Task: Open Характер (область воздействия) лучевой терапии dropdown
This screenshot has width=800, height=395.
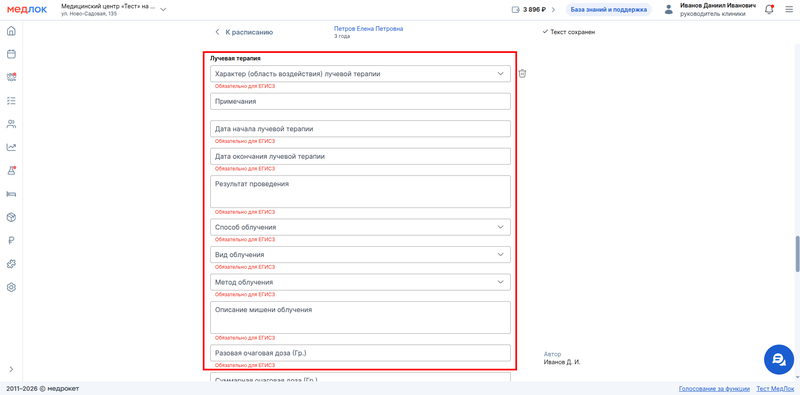Action: point(360,73)
